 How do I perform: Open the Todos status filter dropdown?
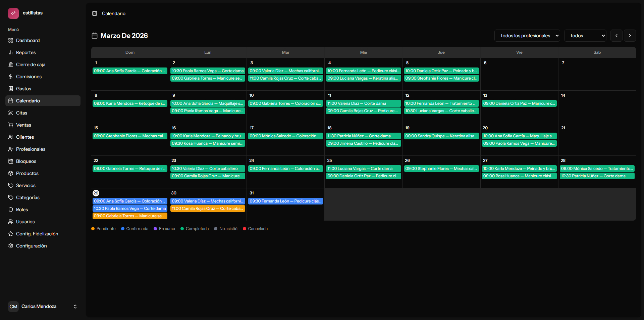pos(585,36)
